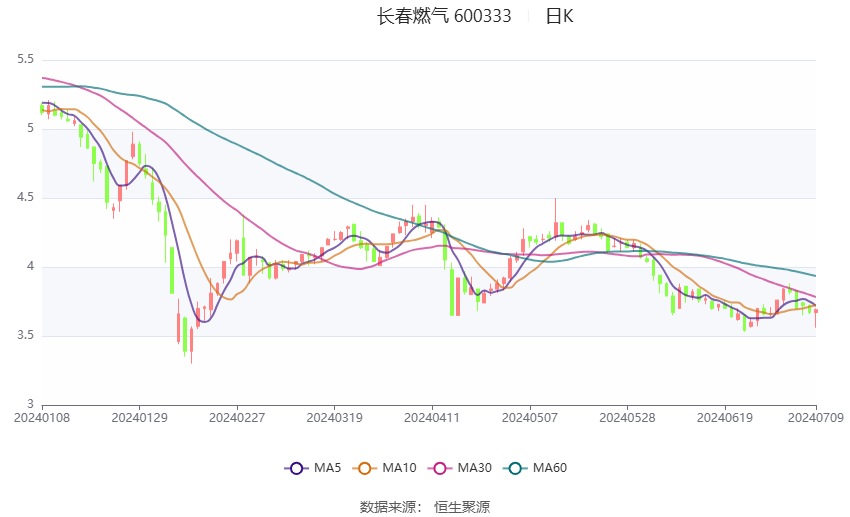This screenshot has height=517, width=850.
Task: Toggle the MA10 legend series
Action: 384,468
